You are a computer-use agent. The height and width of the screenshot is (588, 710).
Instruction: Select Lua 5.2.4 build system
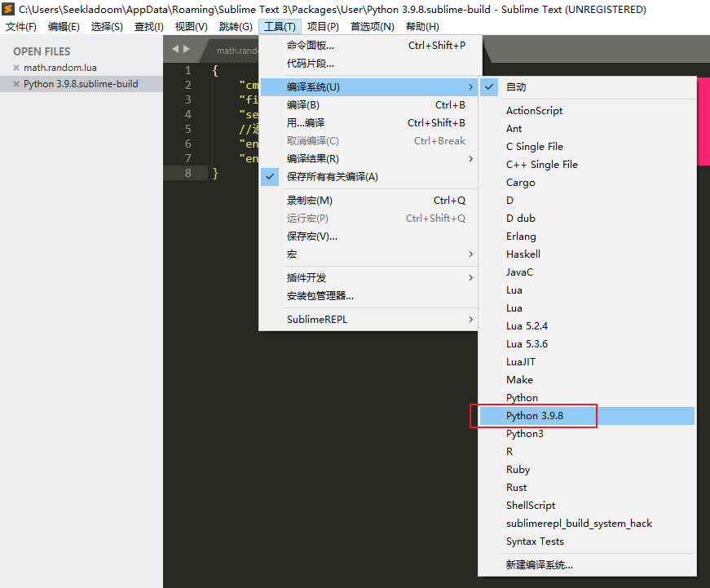tap(587, 326)
